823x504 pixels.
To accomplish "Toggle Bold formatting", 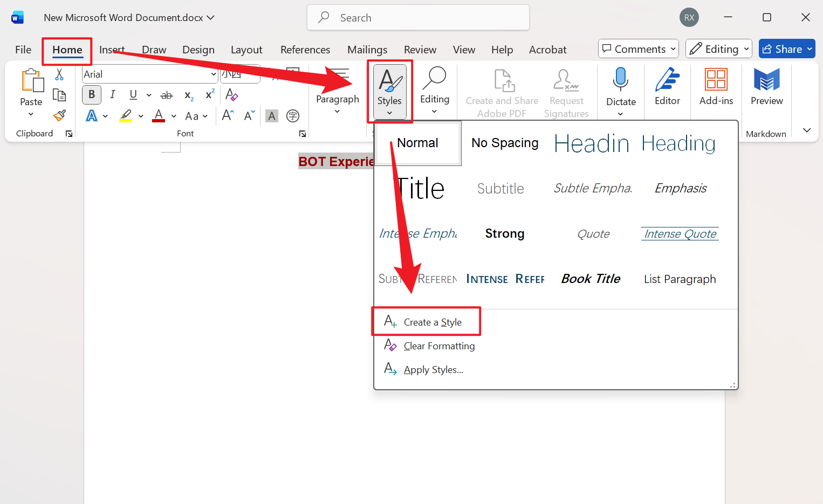I will (x=92, y=95).
